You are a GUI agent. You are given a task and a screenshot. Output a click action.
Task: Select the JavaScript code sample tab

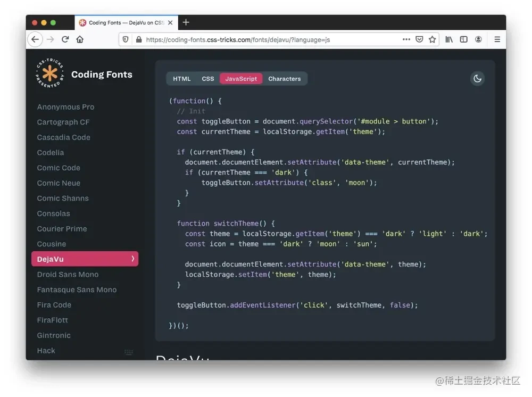click(x=241, y=79)
